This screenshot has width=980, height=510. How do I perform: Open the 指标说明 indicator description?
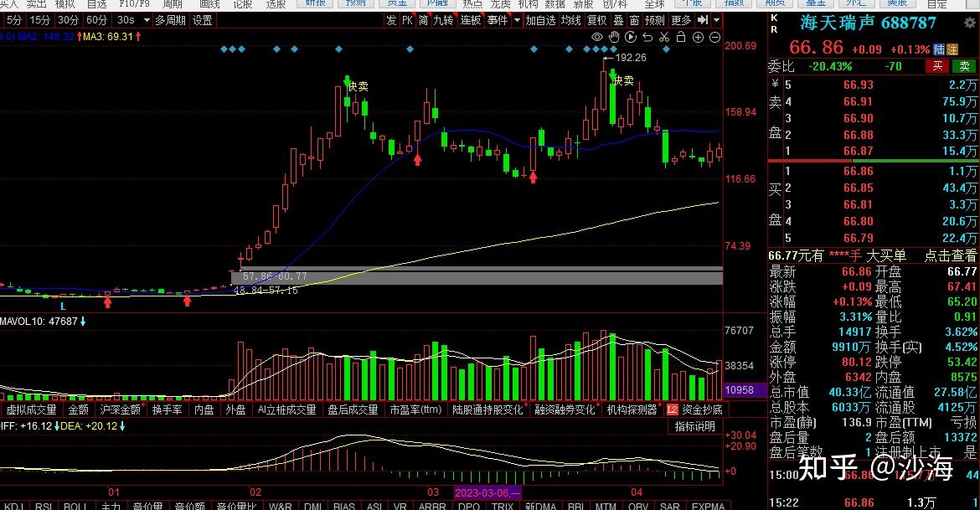[x=695, y=426]
